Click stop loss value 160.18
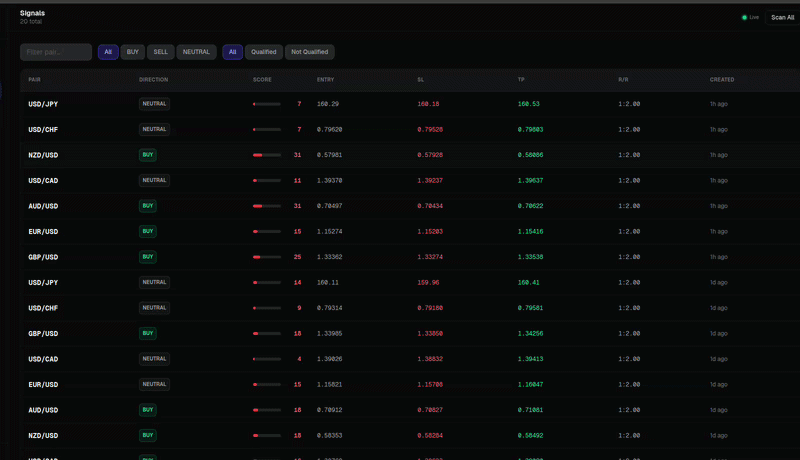800x460 pixels. 428,104
